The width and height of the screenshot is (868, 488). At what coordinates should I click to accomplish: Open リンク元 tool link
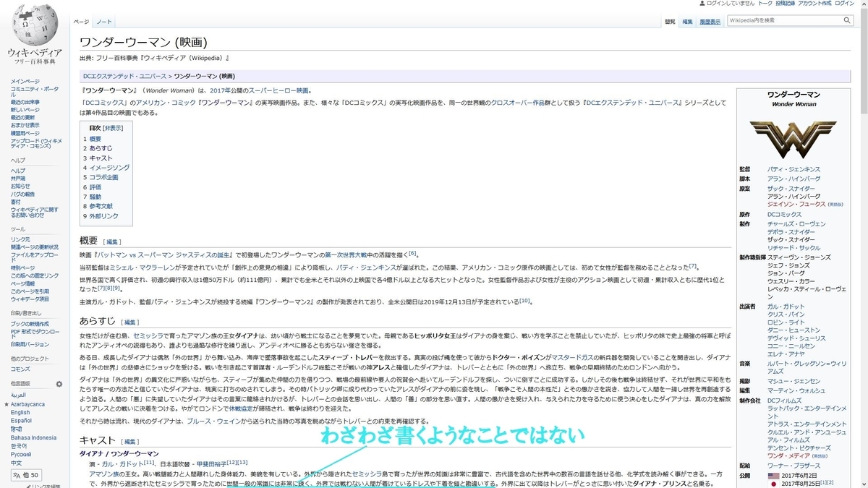coord(20,239)
